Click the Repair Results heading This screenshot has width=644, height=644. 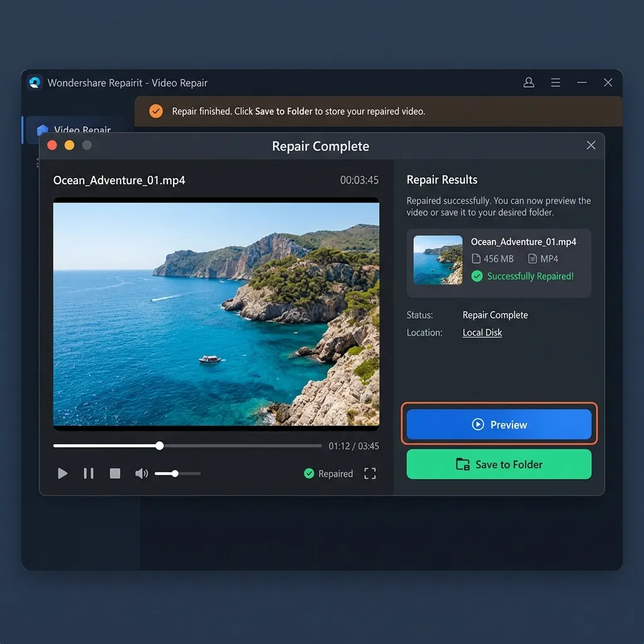coord(442,180)
